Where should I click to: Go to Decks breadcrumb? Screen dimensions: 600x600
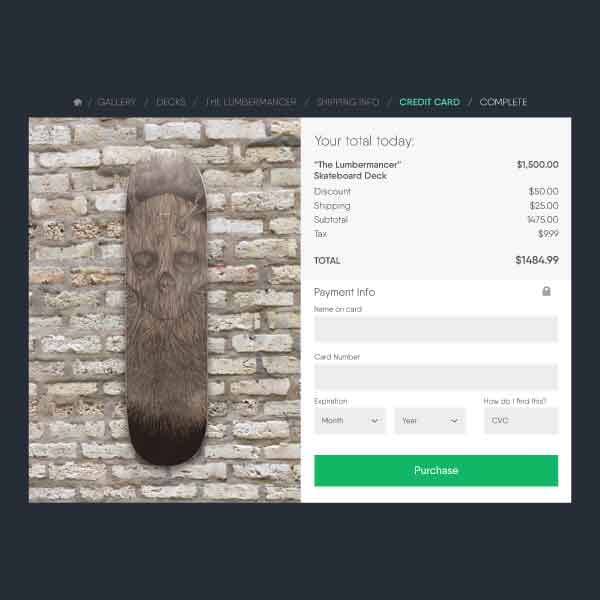click(x=171, y=102)
